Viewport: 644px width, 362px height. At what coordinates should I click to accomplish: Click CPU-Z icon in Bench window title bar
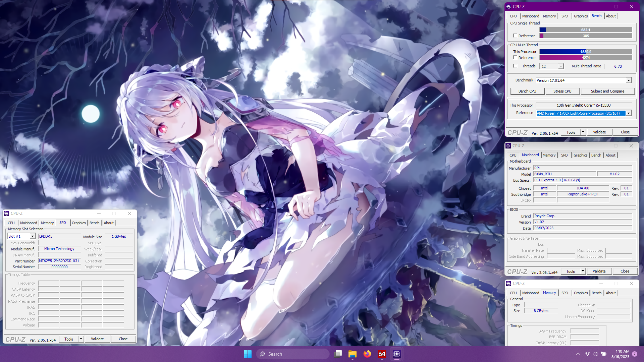tap(508, 7)
